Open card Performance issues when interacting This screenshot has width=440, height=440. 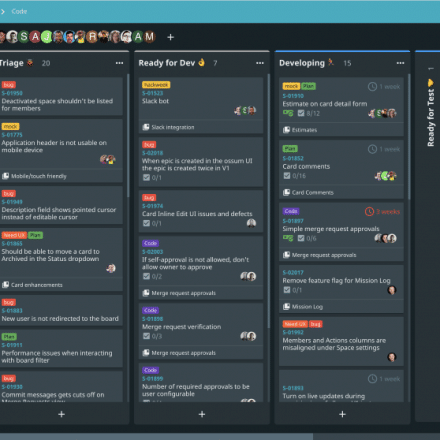[x=61, y=349]
